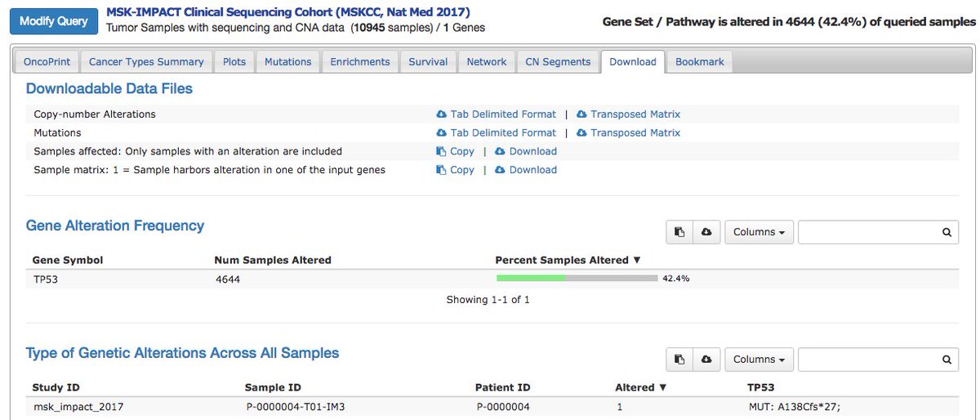Click the 4644 samples altered value
Image resolution: width=980 pixels, height=420 pixels.
point(227,279)
